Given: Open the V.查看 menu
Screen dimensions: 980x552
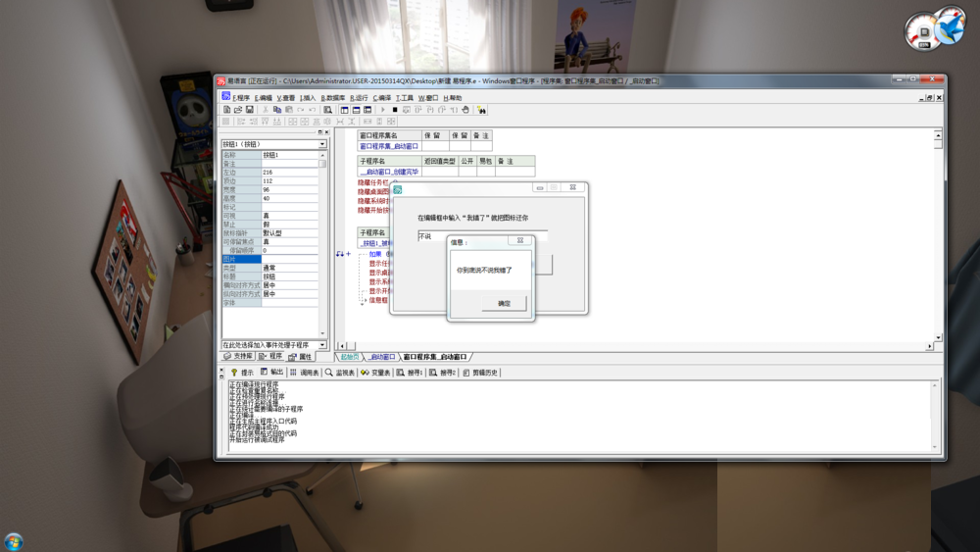Looking at the screenshot, I should coord(285,98).
